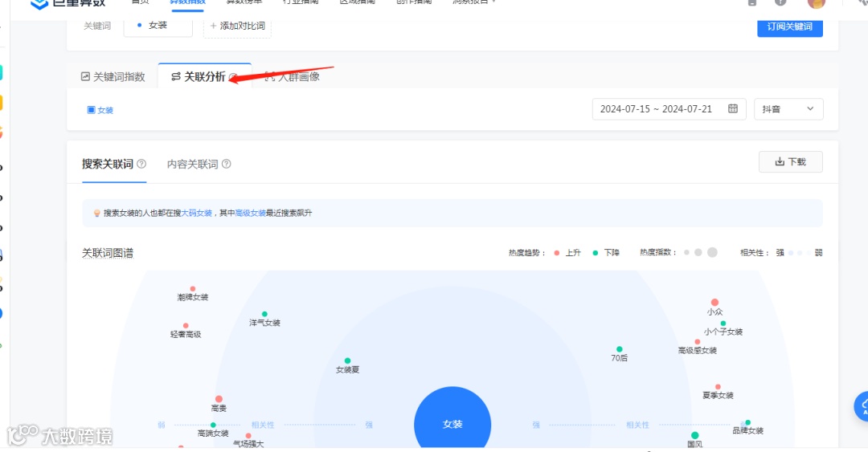Click the link icon of 关联分析 tab
868x452 pixels.
pos(175,77)
